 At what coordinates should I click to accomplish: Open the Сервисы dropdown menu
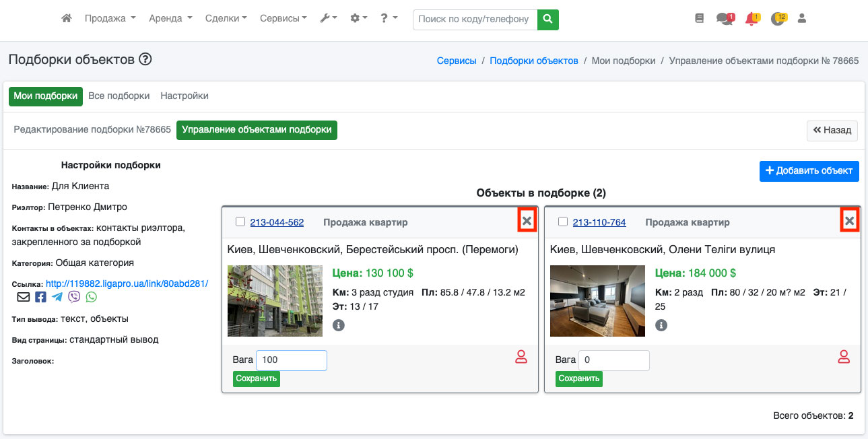coord(283,19)
